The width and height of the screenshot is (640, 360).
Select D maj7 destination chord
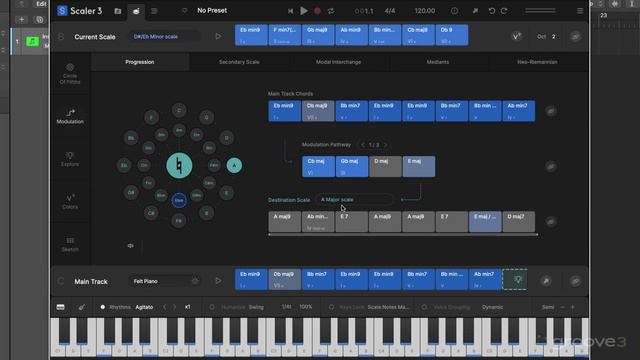(519, 222)
